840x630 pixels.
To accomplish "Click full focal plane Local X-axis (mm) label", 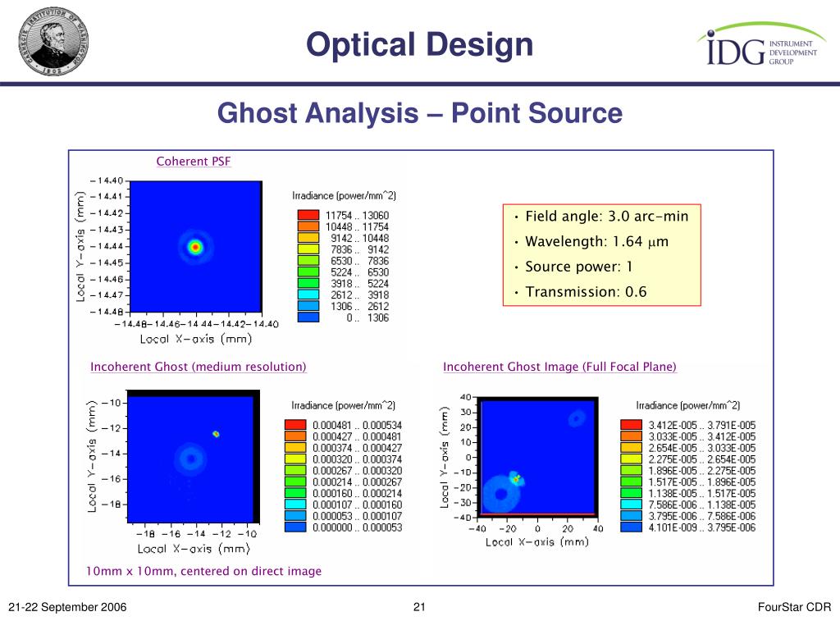I will coord(537,541).
